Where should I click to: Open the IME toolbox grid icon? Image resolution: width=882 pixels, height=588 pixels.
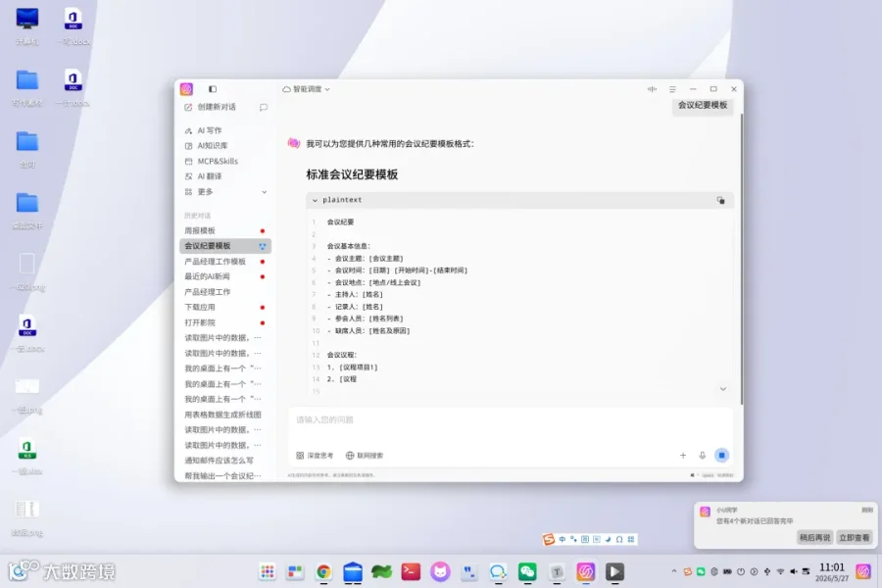[630, 539]
